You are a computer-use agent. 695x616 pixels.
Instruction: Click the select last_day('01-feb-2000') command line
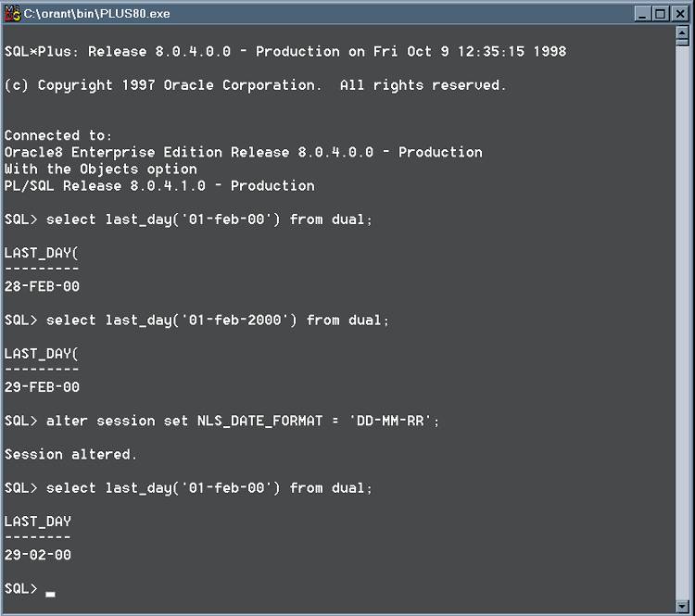pyautogui.click(x=196, y=320)
